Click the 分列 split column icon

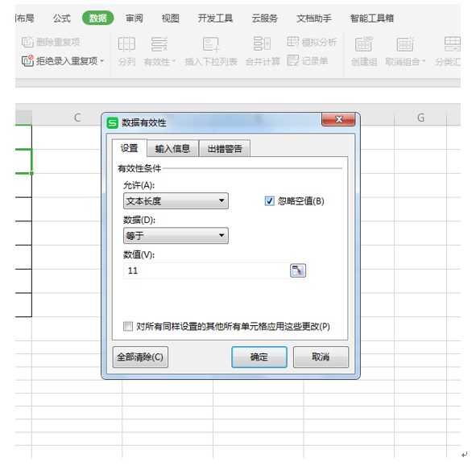click(x=126, y=43)
